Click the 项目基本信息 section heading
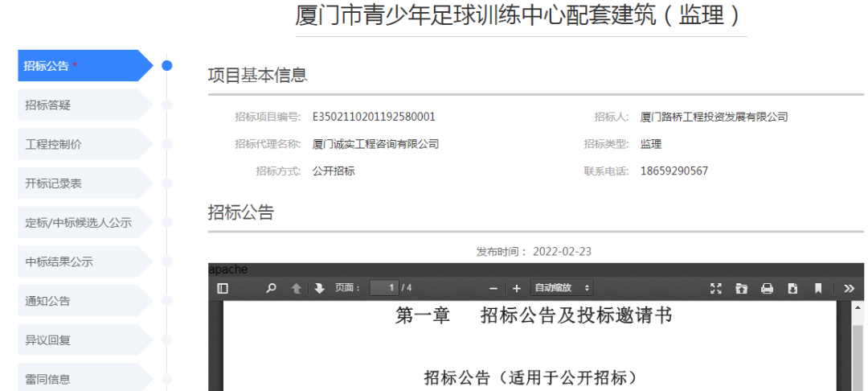 (257, 75)
